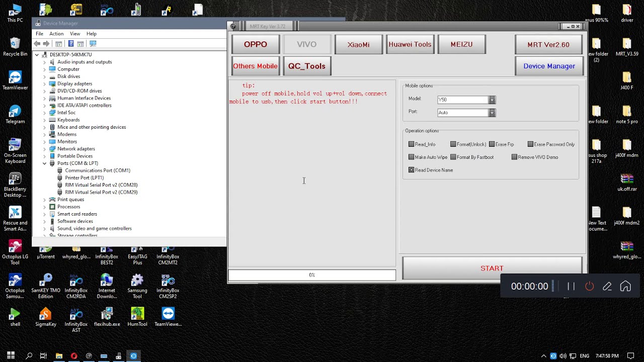Expand Audio inputs and outputs node
644x362 pixels.
(45, 62)
